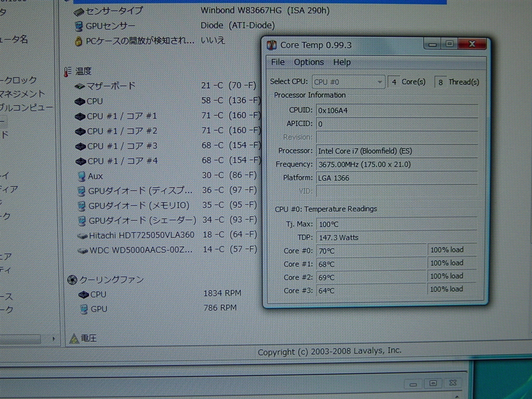Click the cooling fan section icon
The image size is (532, 399).
tap(72, 280)
